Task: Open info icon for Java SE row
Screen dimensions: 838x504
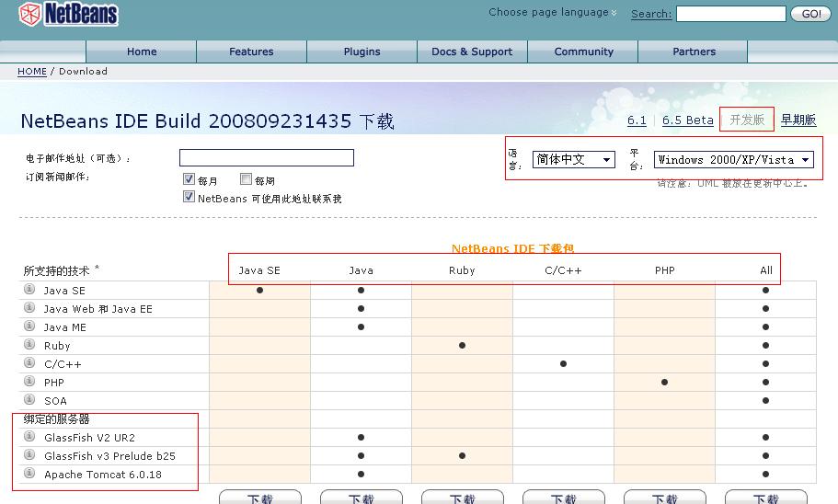Action: point(29,289)
